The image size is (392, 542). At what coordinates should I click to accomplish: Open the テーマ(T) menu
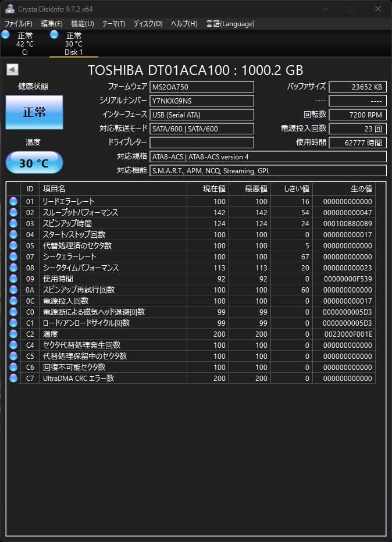(x=113, y=24)
